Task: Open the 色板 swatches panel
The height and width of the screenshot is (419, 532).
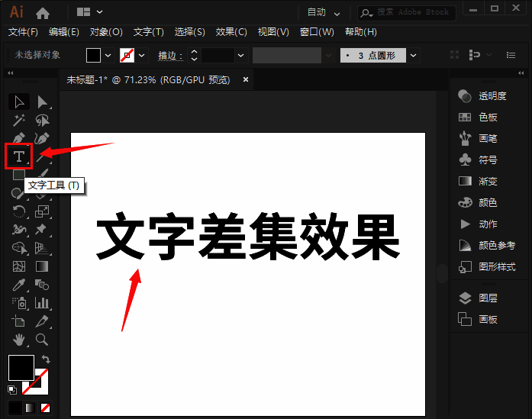Action: (x=478, y=118)
